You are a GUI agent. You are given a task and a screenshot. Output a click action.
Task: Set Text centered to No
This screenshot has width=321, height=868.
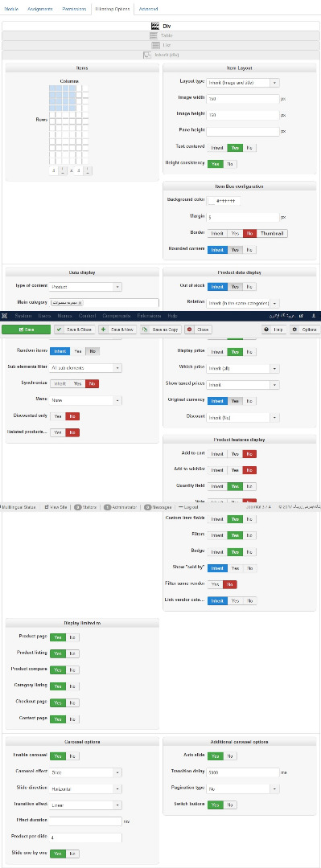tap(249, 148)
